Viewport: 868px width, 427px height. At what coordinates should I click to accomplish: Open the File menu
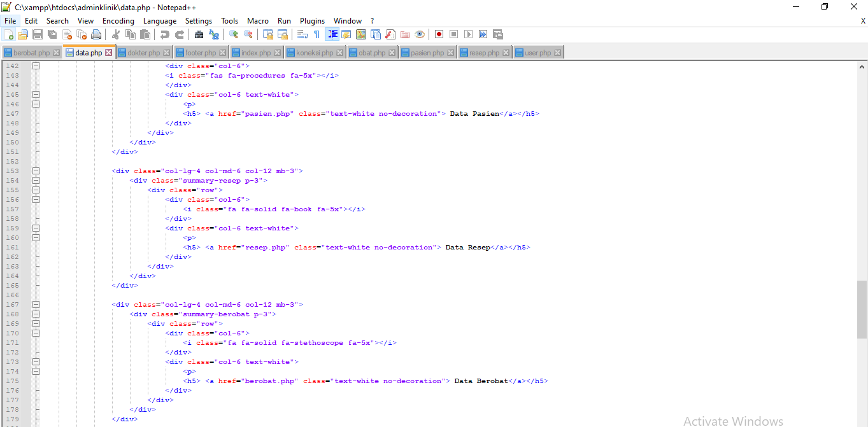[x=10, y=21]
